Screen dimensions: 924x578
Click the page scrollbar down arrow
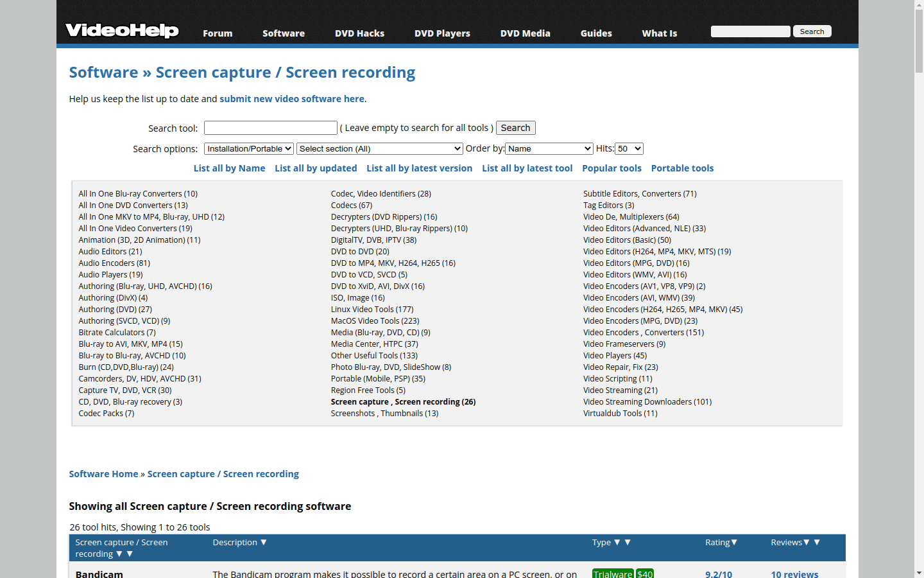pyautogui.click(x=919, y=572)
